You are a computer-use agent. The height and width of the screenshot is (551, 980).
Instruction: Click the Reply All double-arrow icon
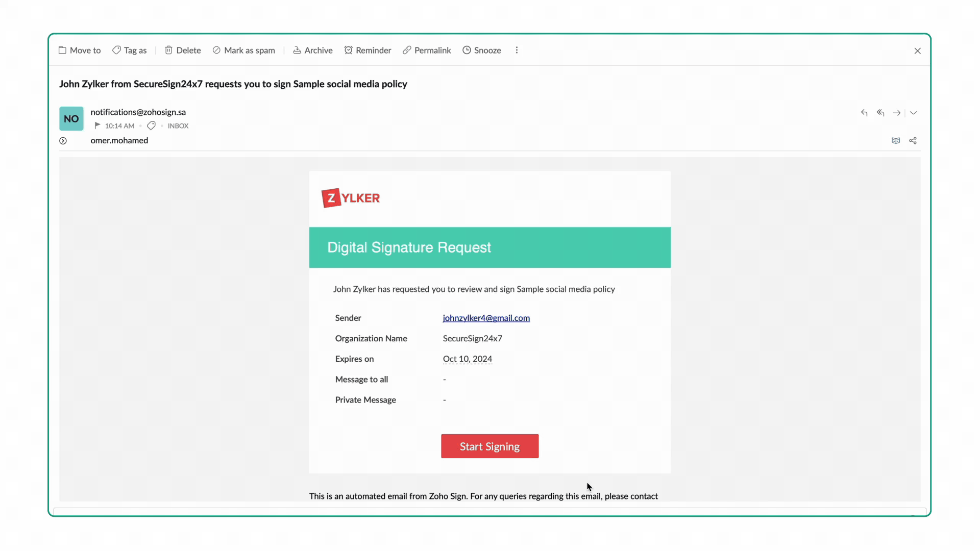pyautogui.click(x=880, y=113)
